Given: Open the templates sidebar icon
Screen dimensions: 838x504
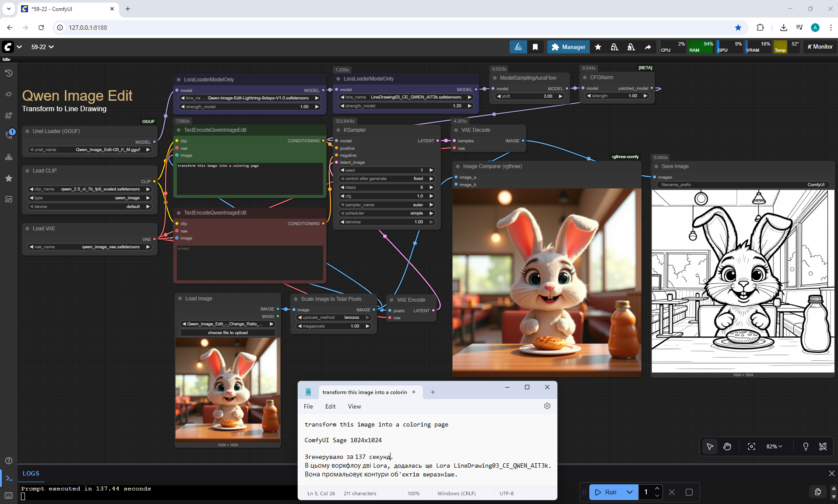Looking at the screenshot, I should [x=8, y=199].
